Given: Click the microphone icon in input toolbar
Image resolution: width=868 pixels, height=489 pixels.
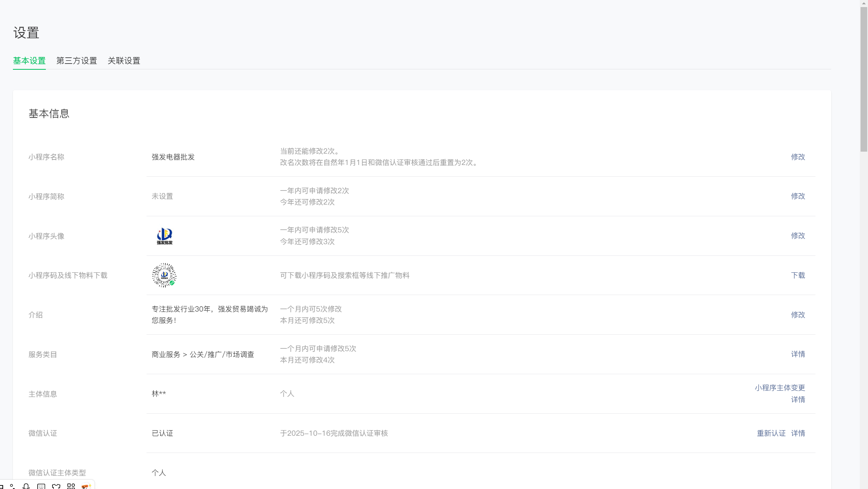Looking at the screenshot, I should [26, 486].
